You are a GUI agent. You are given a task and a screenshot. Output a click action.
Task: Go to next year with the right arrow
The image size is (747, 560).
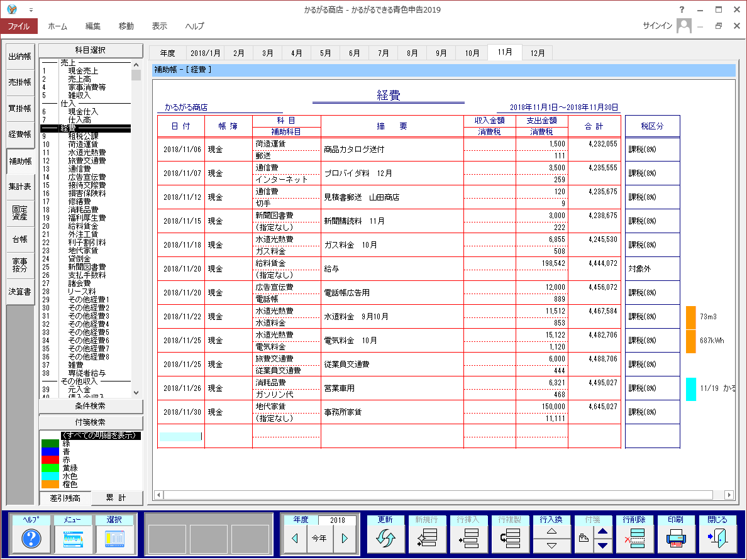[345, 539]
